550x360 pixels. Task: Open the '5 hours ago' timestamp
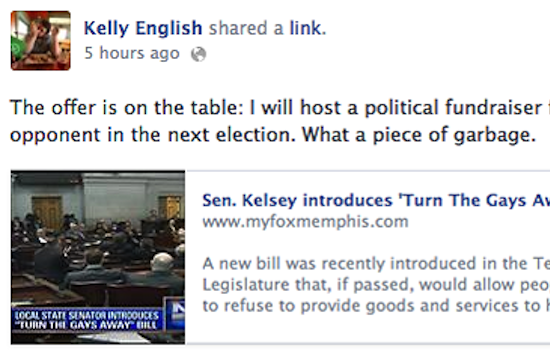pyautogui.click(x=132, y=53)
